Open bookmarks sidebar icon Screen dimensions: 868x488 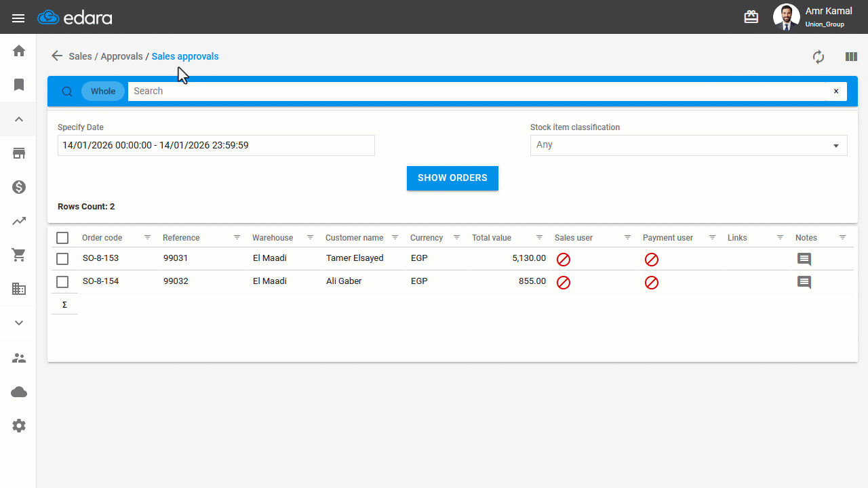[19, 85]
